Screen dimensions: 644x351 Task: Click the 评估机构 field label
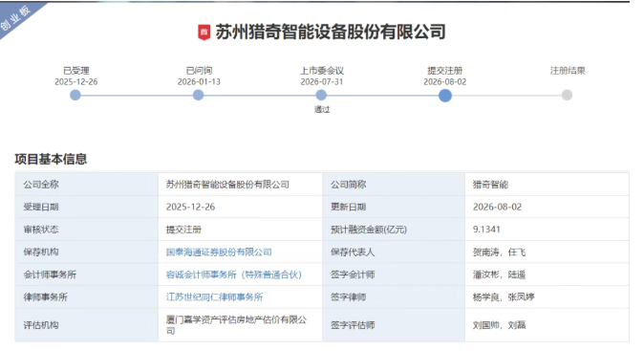pos(41,325)
